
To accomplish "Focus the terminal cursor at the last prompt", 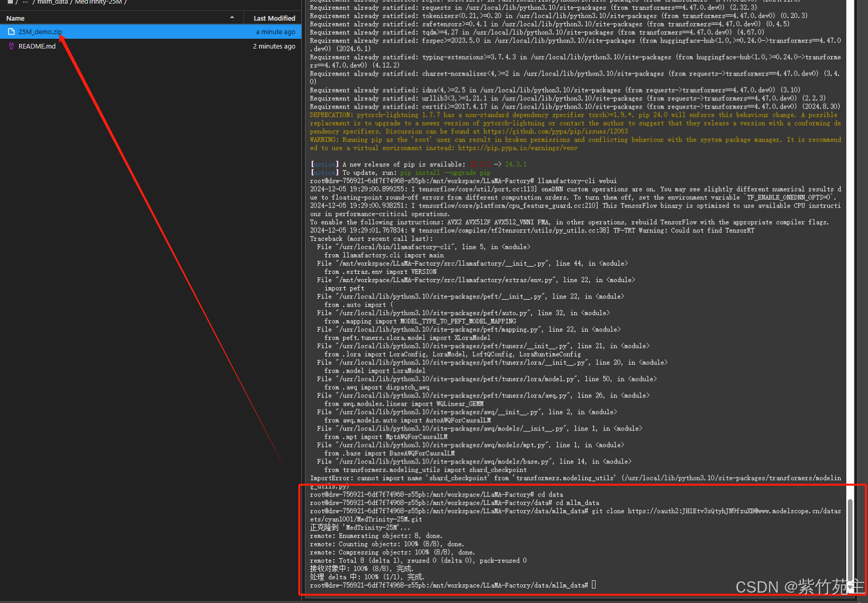I will pos(594,585).
